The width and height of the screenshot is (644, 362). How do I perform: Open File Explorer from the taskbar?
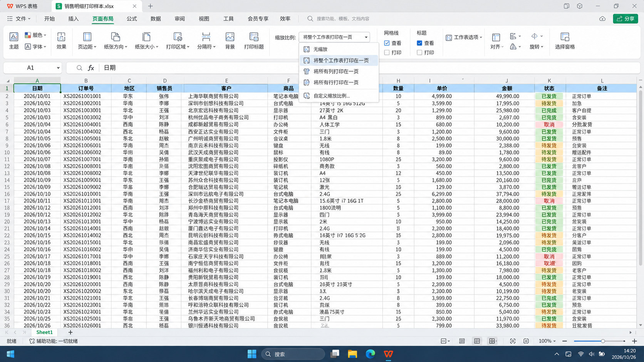tap(352, 354)
